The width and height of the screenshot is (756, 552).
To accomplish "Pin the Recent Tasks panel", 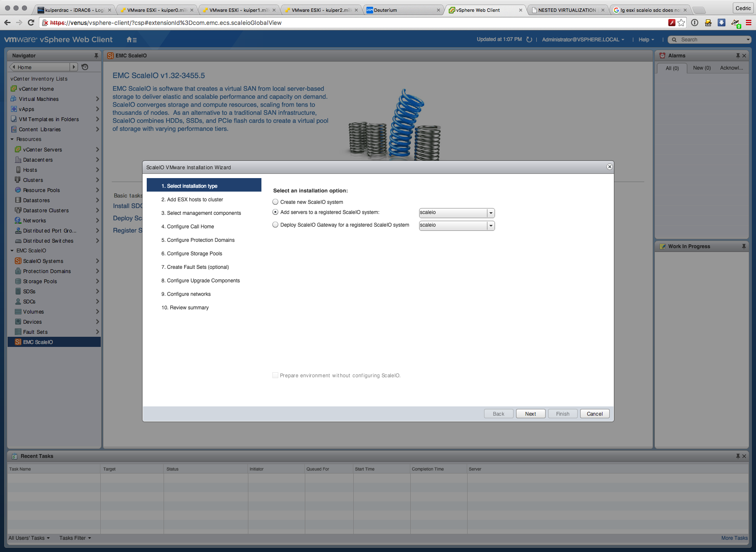I will 738,456.
